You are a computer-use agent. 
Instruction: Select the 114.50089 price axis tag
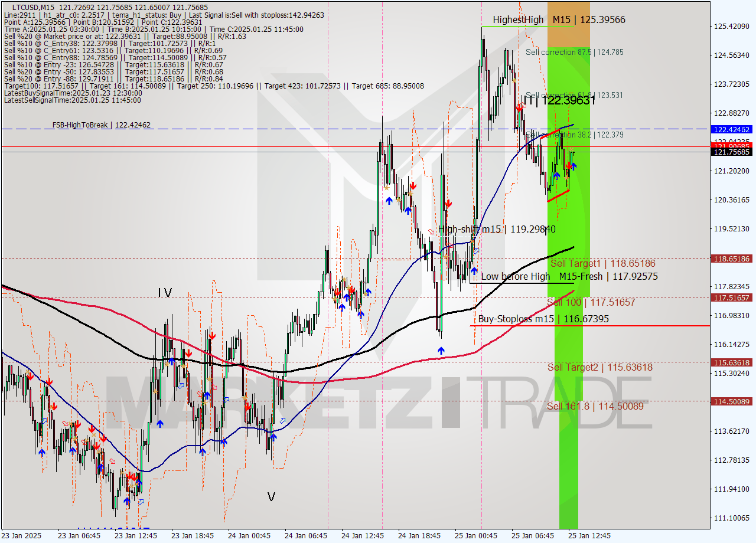(732, 401)
